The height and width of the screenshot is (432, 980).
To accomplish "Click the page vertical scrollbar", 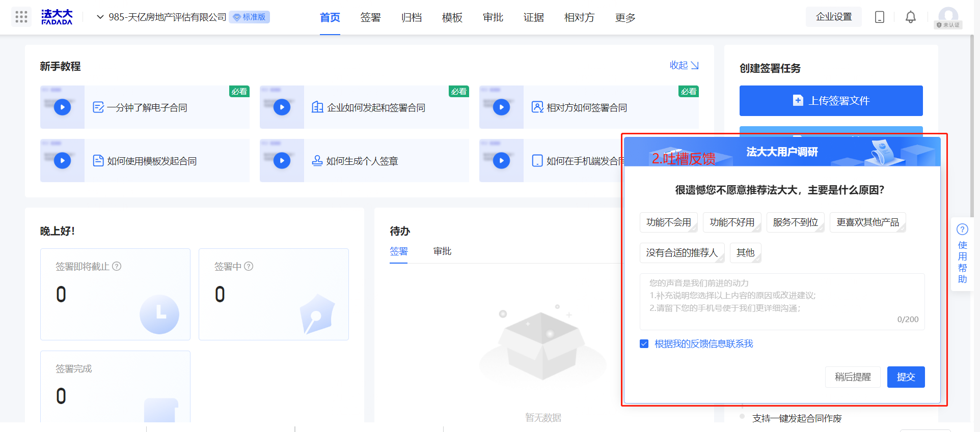I will coord(972,127).
